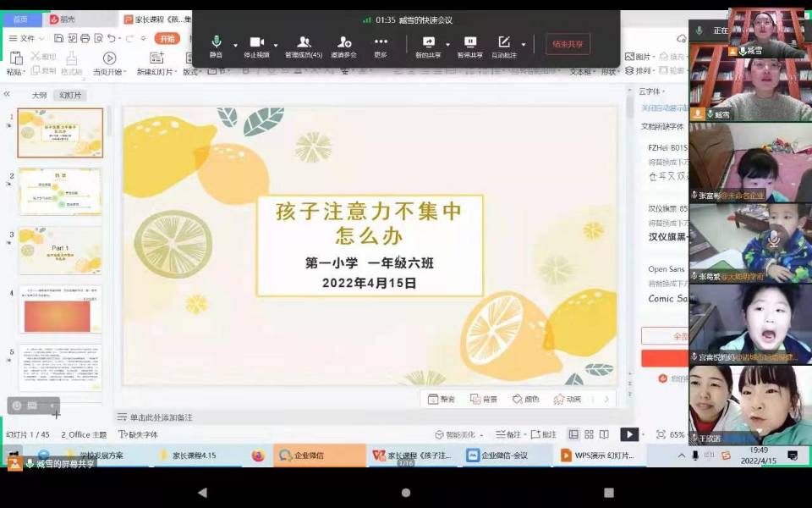Screen dimensions: 812x508
Task: Open 动画 animation settings on the floating bar
Action: tap(568, 399)
